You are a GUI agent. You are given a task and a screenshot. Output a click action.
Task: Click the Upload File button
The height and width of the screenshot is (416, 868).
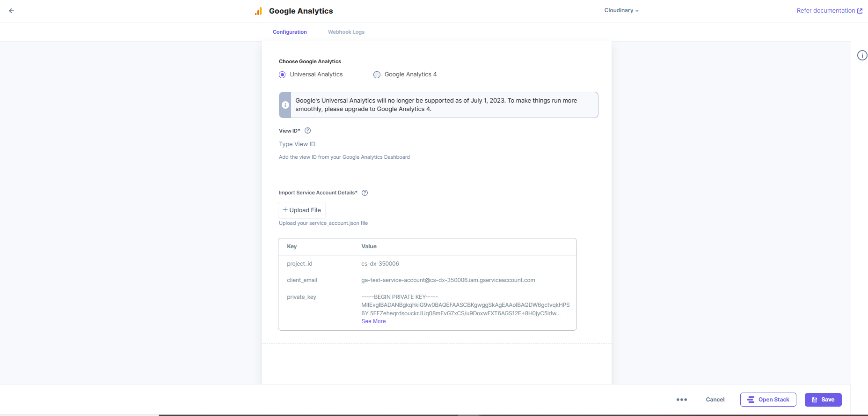(302, 210)
